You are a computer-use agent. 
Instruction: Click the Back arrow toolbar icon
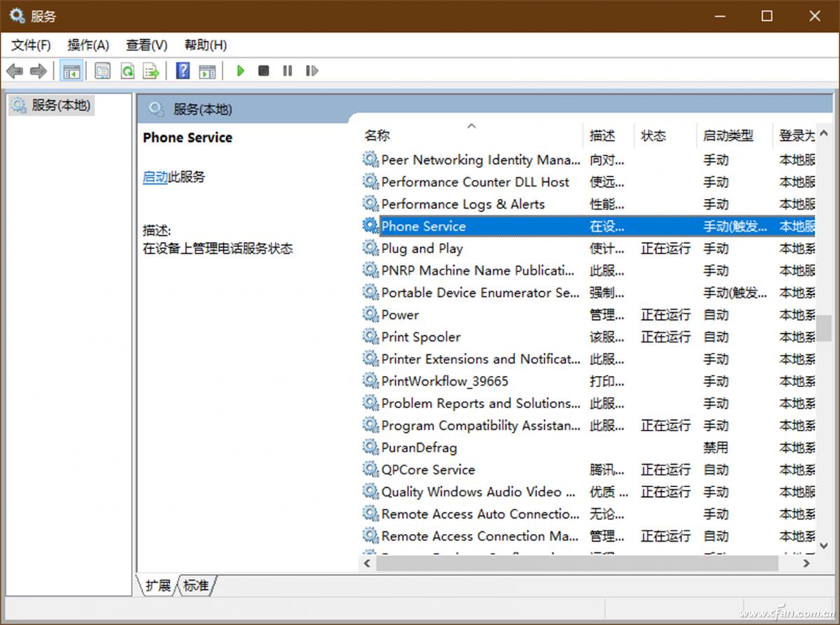[15, 71]
